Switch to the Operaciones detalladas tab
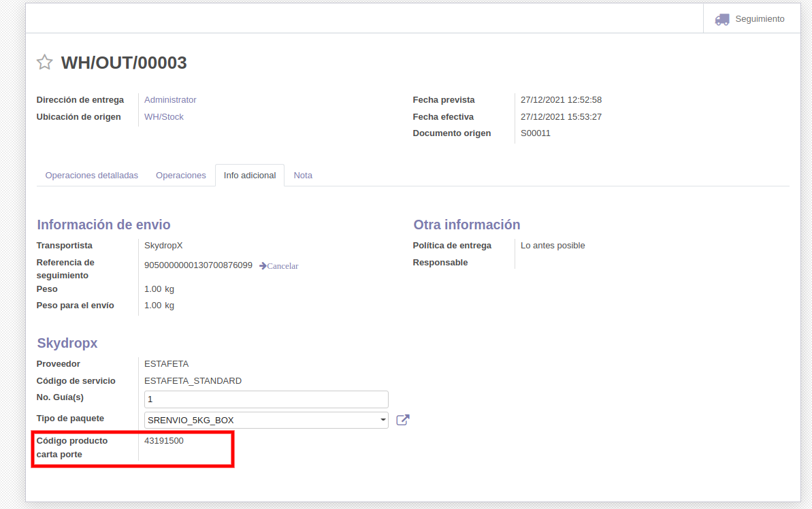 [91, 176]
